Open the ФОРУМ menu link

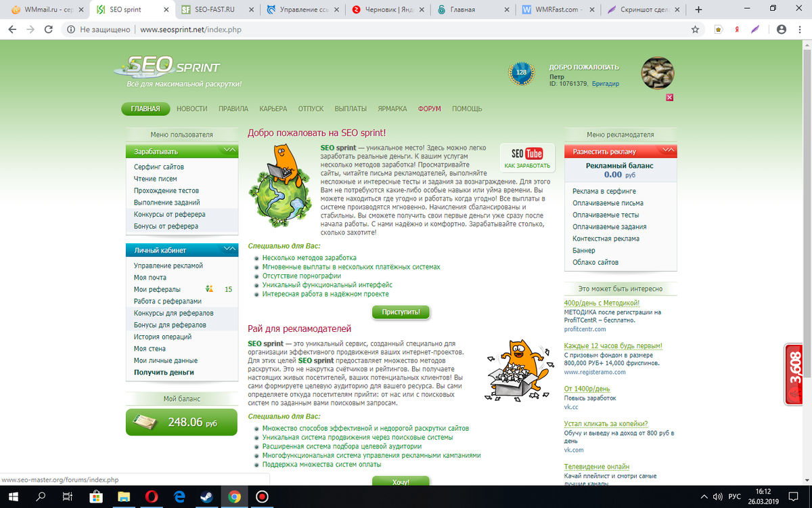429,108
